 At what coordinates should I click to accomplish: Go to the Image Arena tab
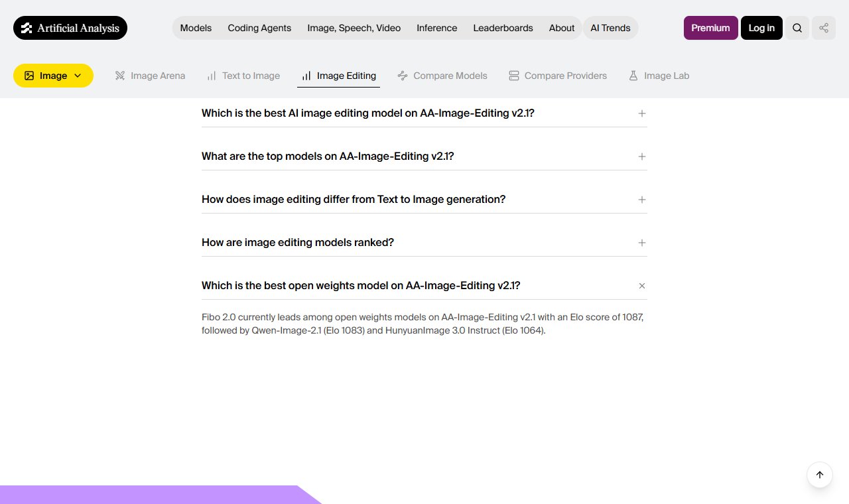tap(150, 76)
